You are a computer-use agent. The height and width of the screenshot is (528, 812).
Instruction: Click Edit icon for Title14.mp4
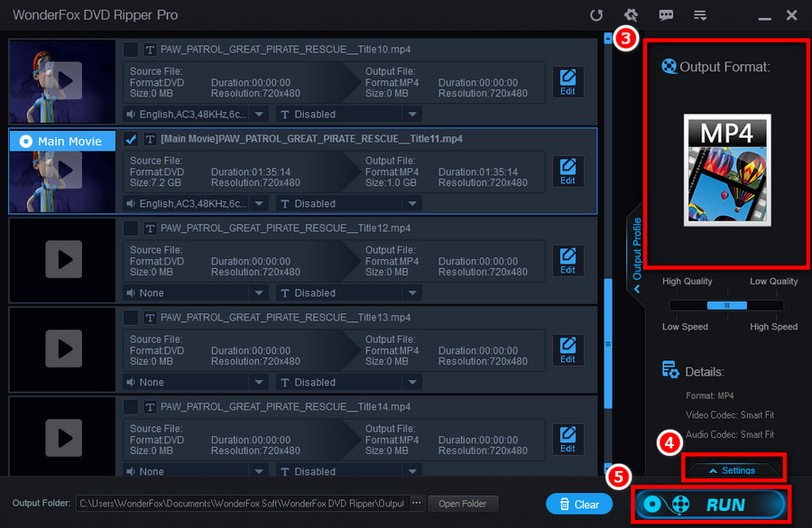(x=567, y=440)
